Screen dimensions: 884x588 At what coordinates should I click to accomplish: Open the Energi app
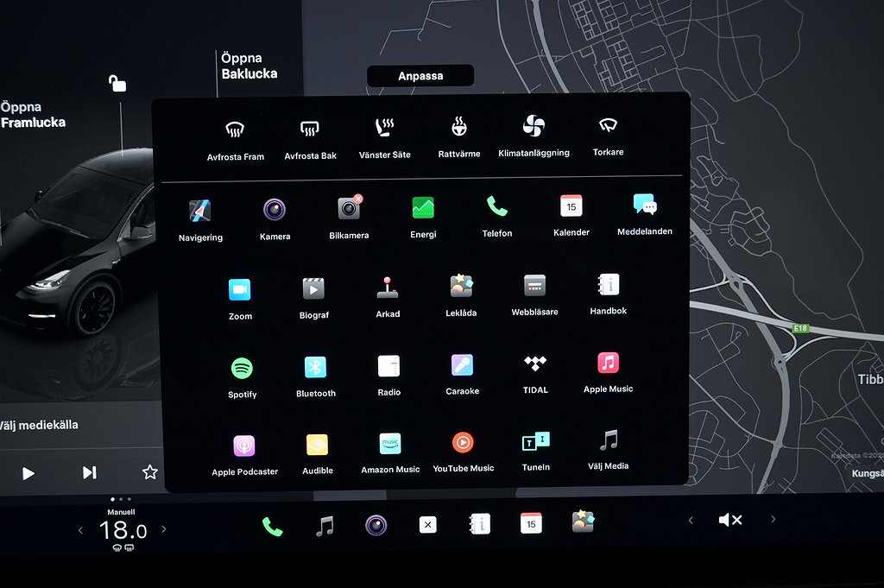[423, 208]
